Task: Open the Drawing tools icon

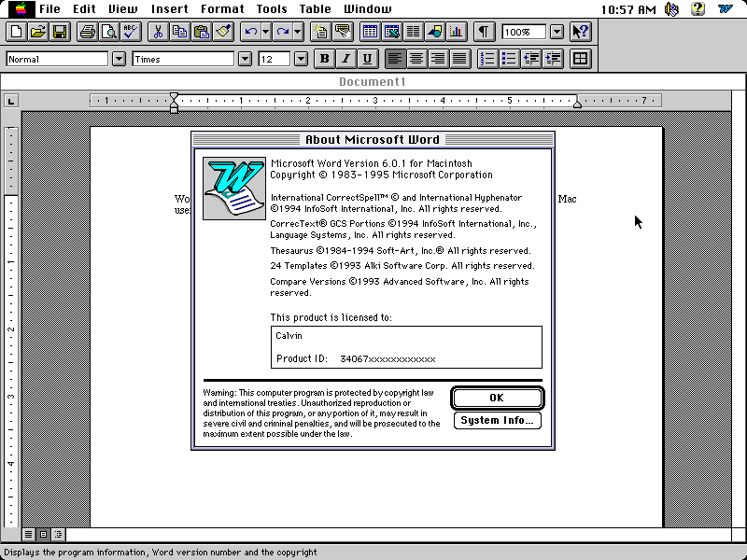Action: coord(435,32)
